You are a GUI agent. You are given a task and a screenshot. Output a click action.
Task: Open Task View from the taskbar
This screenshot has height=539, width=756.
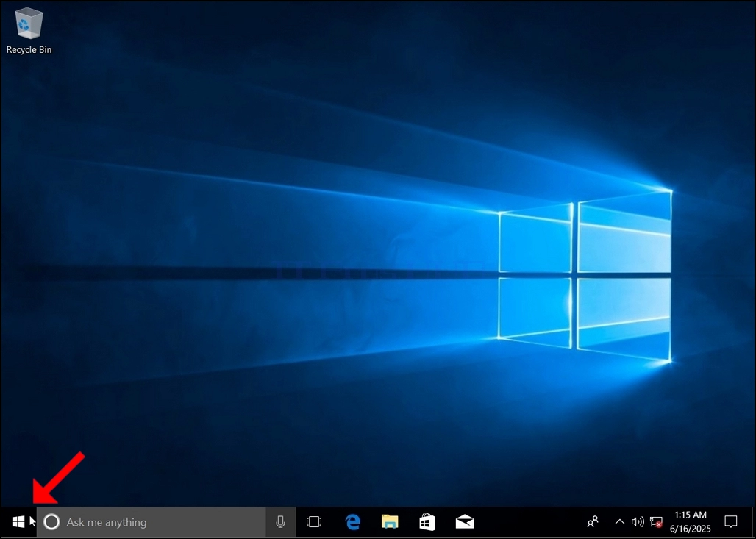(314, 521)
